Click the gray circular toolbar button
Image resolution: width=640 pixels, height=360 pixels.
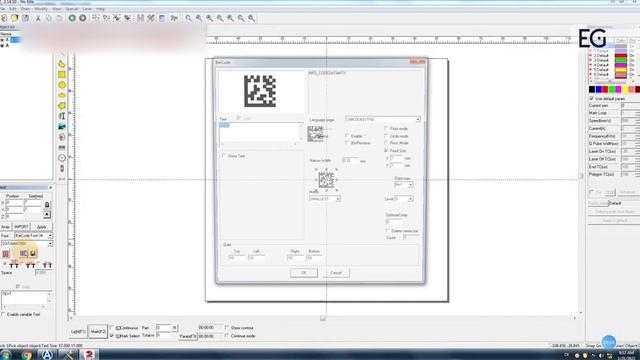(82, 18)
